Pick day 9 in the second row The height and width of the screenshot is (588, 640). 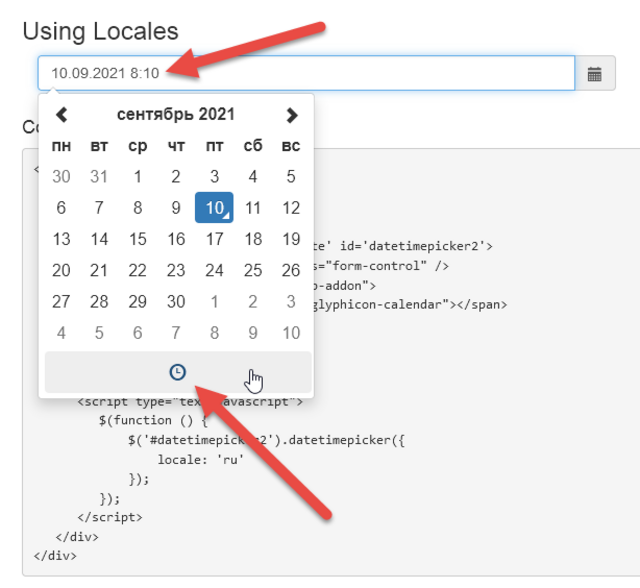point(176,208)
